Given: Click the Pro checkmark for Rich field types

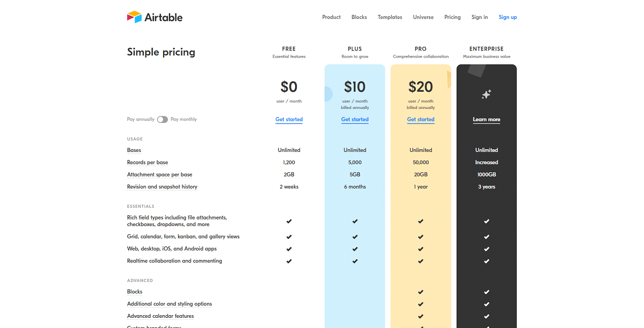Looking at the screenshot, I should 421,221.
